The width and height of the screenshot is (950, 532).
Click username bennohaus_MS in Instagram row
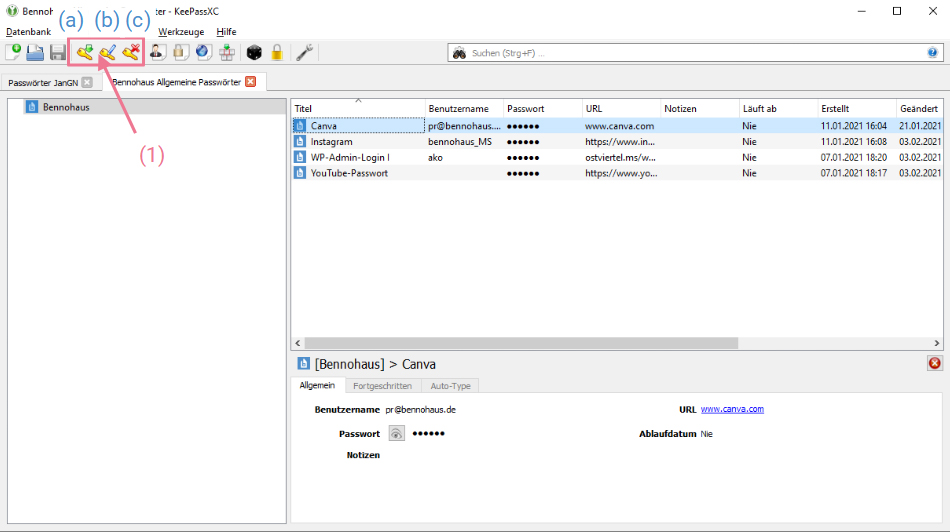coord(460,141)
